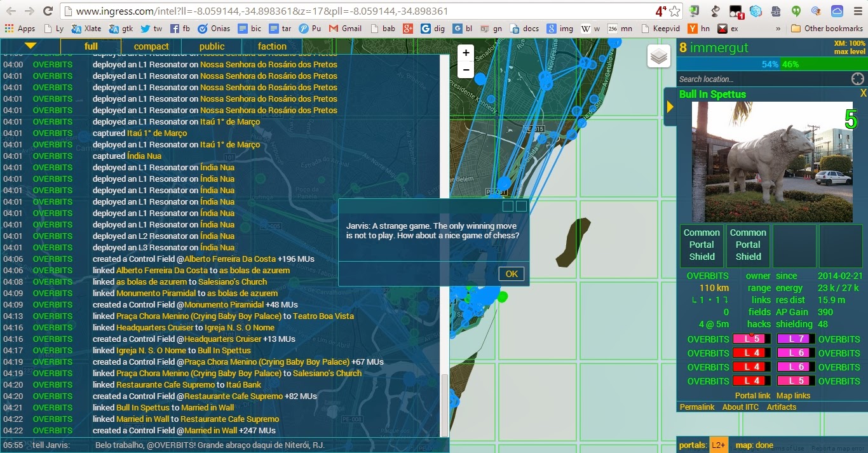Open the Bull In Spettus portal photo

coord(772,162)
